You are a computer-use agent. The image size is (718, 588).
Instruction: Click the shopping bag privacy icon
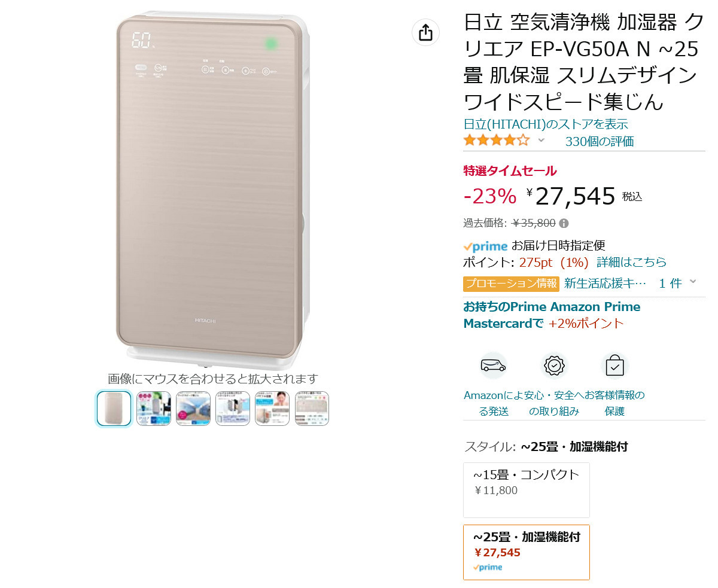[614, 365]
